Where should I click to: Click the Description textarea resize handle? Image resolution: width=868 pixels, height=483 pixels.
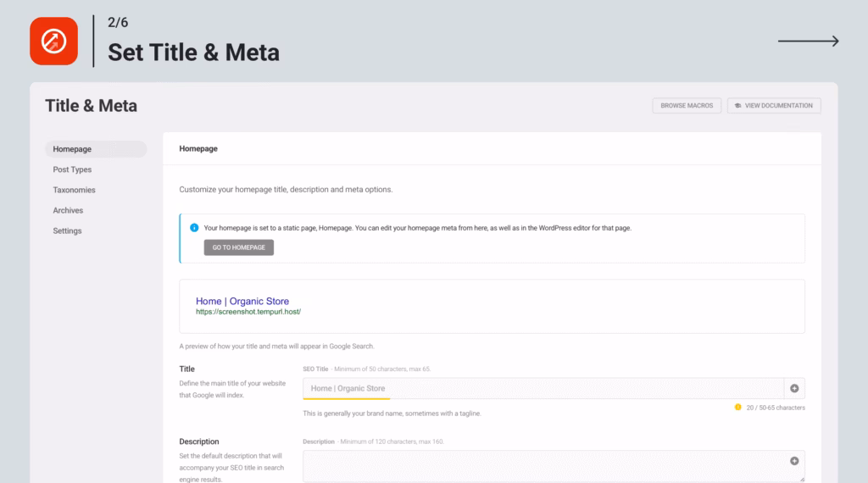coord(801,480)
